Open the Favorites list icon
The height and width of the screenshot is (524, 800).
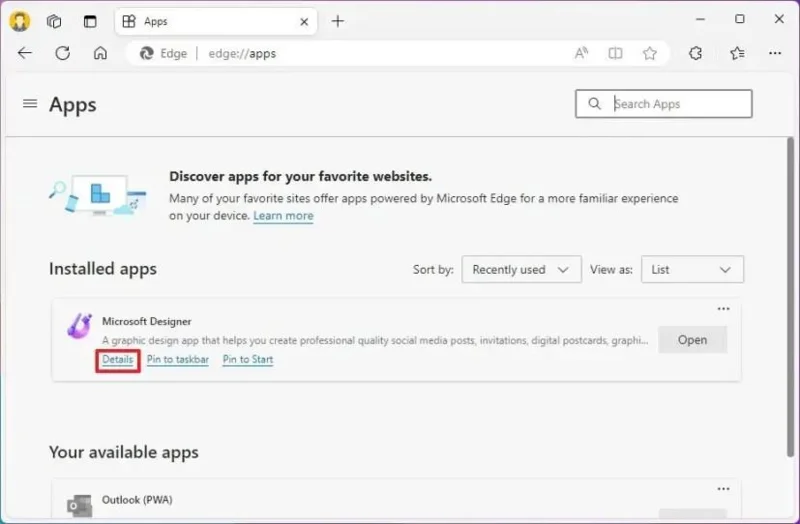[x=737, y=53]
